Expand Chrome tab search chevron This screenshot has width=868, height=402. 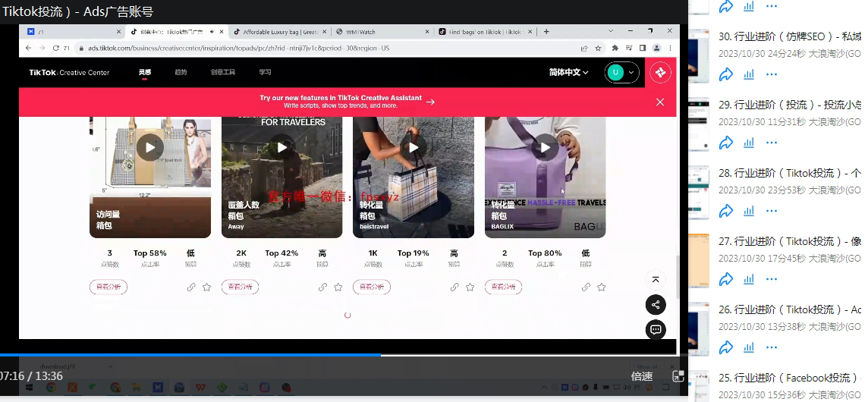[611, 31]
